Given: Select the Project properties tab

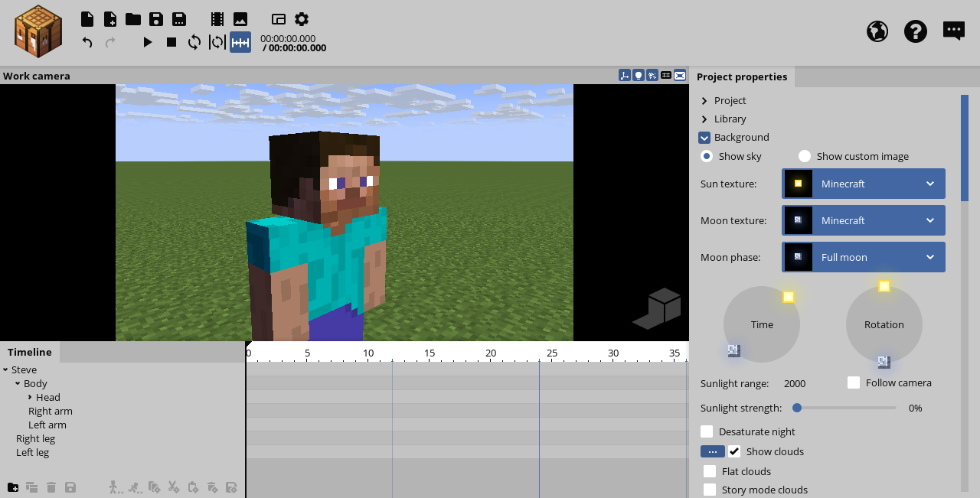Looking at the screenshot, I should point(741,76).
